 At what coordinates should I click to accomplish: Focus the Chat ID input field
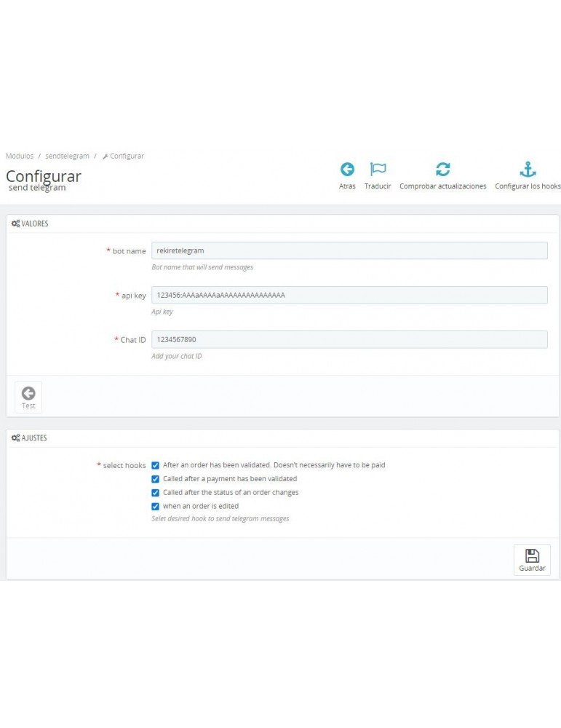pyautogui.click(x=349, y=340)
